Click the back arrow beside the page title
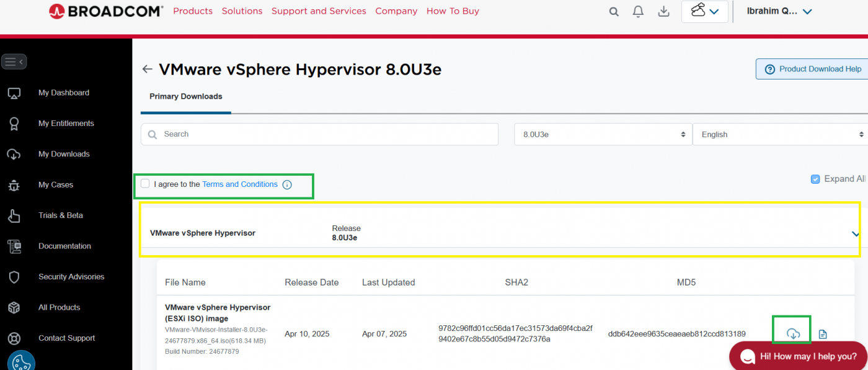Image resolution: width=868 pixels, height=370 pixels. 147,69
